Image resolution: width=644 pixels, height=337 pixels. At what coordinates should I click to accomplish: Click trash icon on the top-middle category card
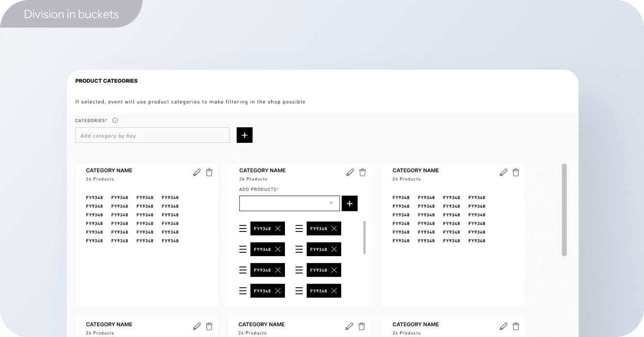362,172
